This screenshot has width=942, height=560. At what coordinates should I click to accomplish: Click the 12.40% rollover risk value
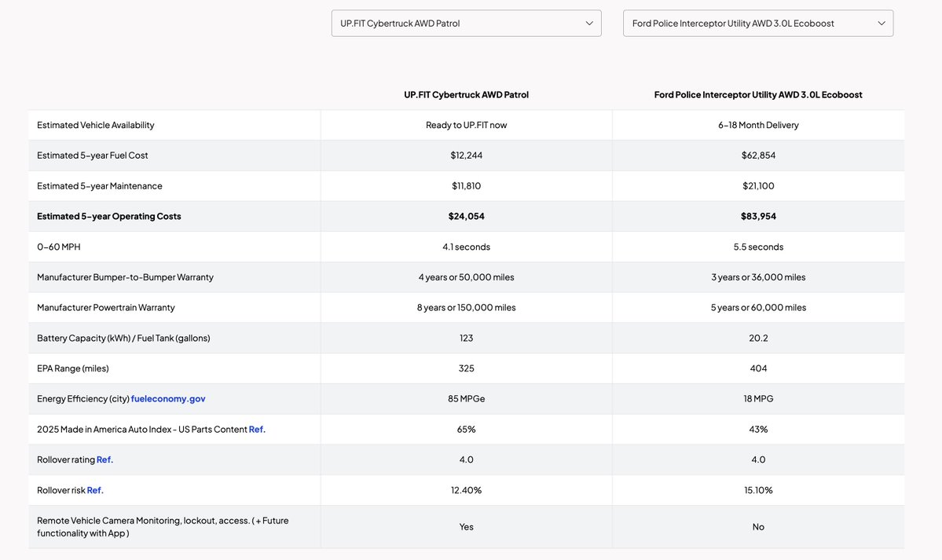[x=466, y=490]
